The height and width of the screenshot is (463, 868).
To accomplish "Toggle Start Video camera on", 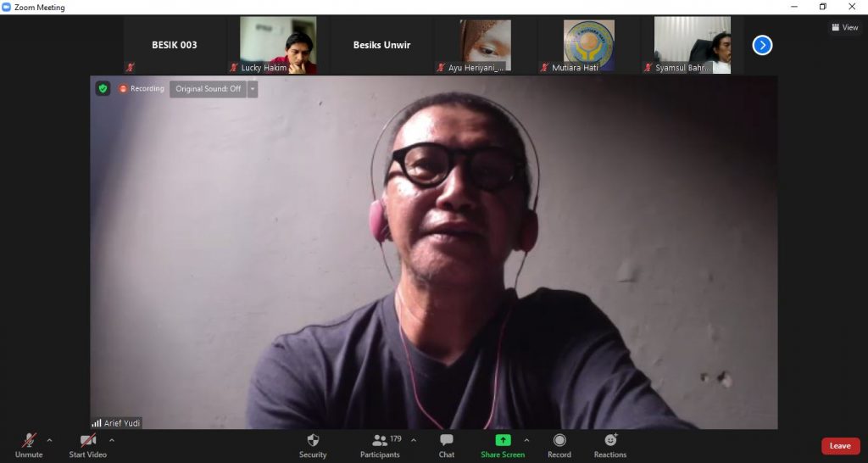I will [88, 441].
